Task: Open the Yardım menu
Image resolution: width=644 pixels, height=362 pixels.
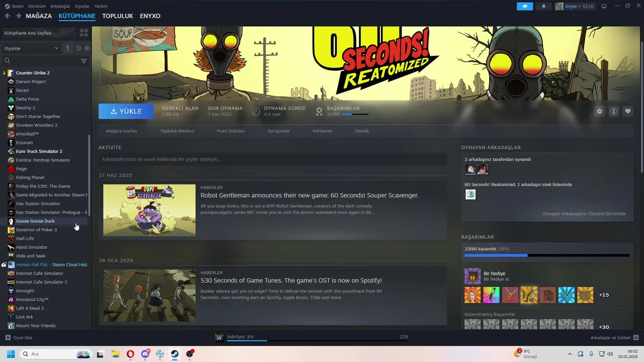Action: tap(101, 6)
